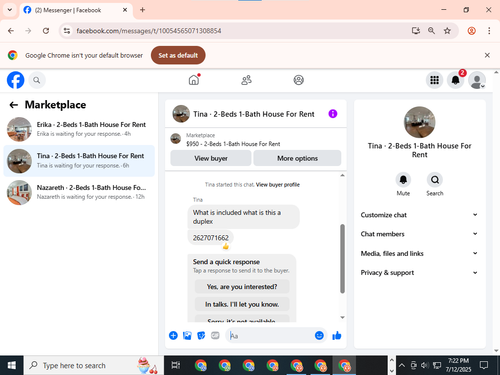
Task: Set Chrome as default browser
Action: click(x=178, y=55)
